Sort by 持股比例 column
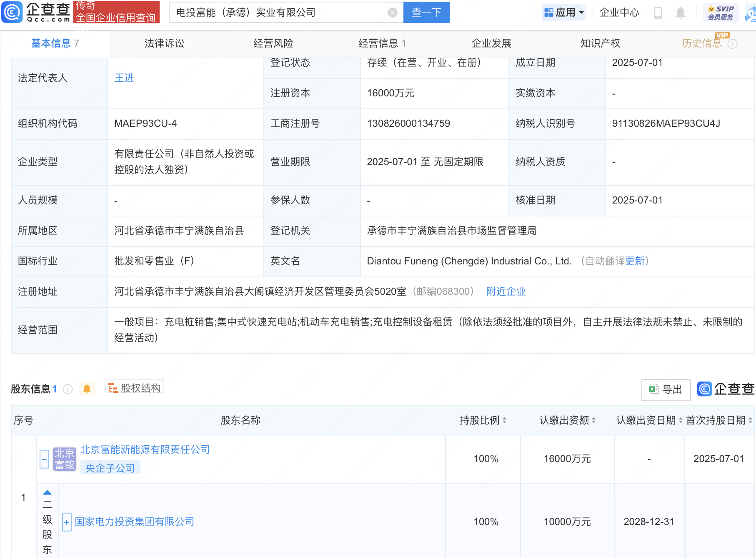The image size is (756, 558). click(483, 420)
